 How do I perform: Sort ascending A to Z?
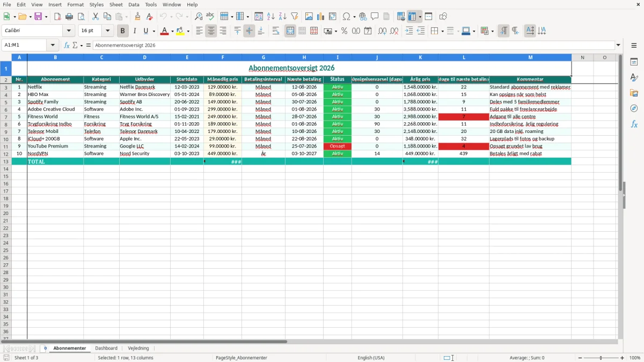[271, 17]
